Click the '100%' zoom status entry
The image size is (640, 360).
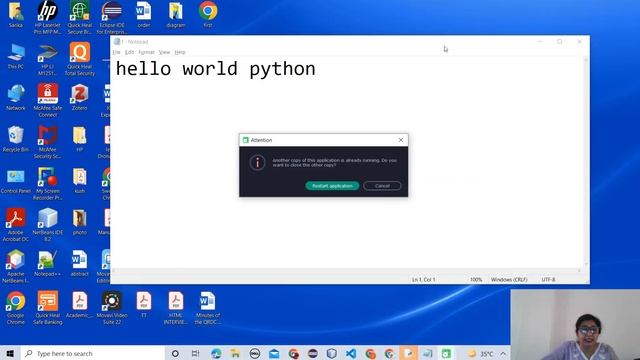click(476, 280)
